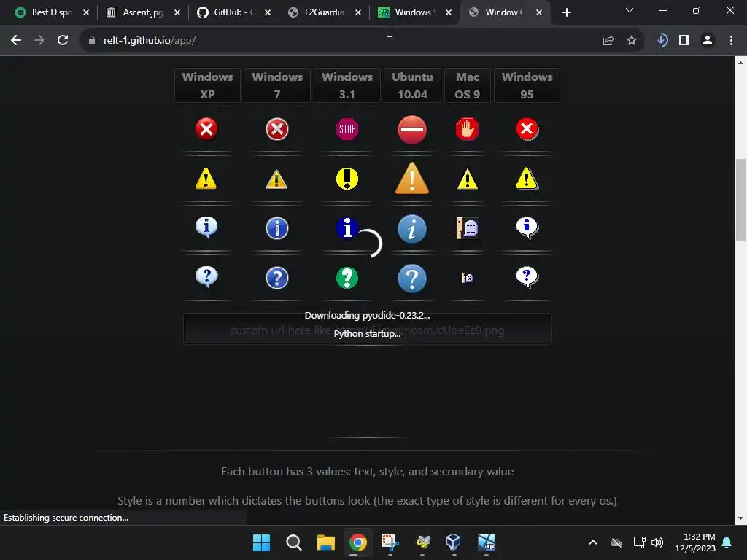Open the Snipping Tool taskbar icon
The image size is (747, 560).
pyautogui.click(x=390, y=542)
